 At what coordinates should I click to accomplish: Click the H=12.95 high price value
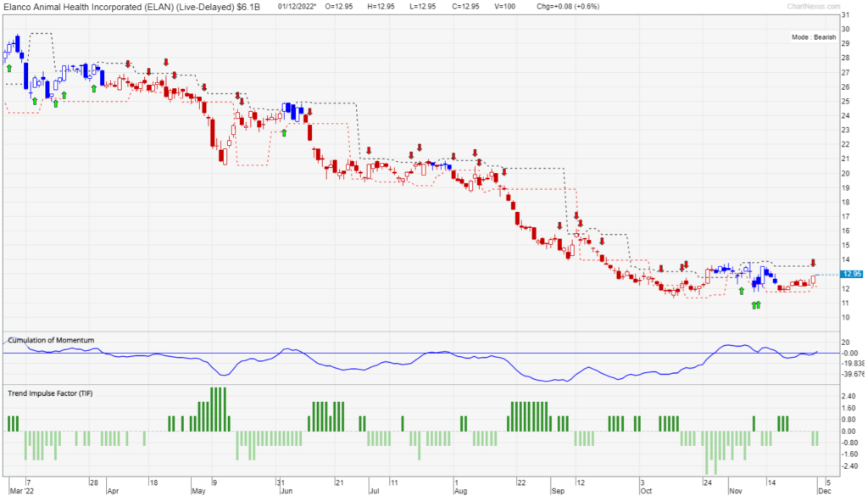[381, 7]
